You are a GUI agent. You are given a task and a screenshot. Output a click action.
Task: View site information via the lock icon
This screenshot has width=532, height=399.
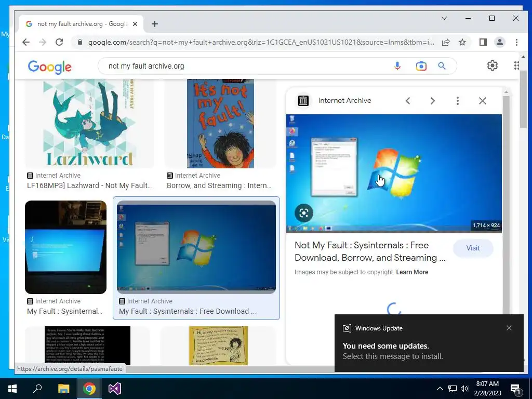click(x=80, y=42)
